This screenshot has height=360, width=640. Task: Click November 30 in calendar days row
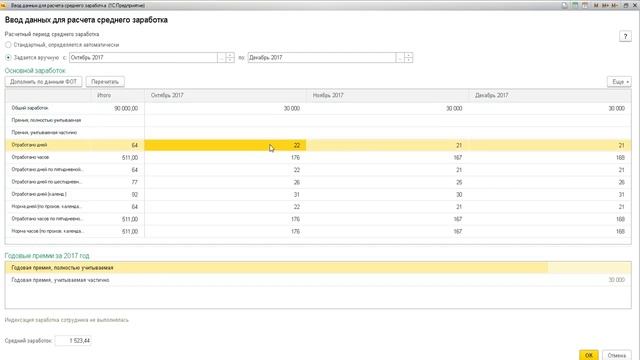point(459,195)
